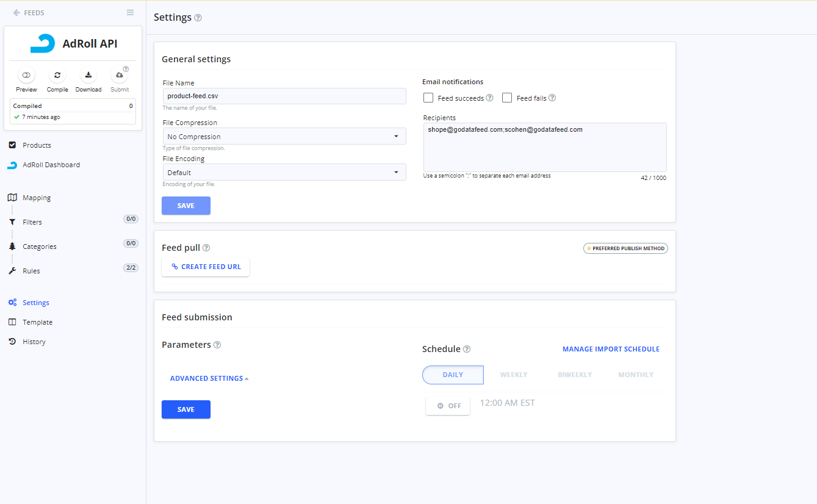
Task: Click help icon next to Feed pull
Action: 206,248
